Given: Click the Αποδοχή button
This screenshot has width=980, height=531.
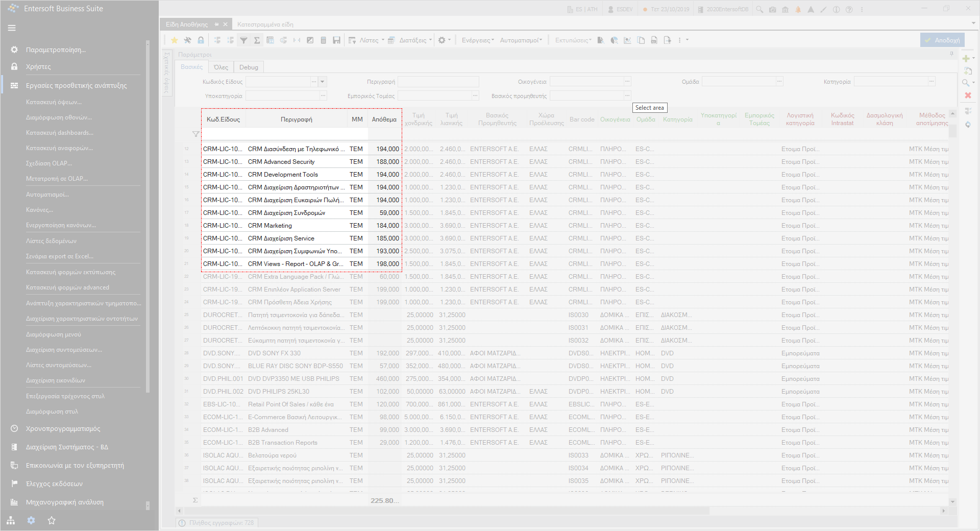Looking at the screenshot, I should click(942, 40).
